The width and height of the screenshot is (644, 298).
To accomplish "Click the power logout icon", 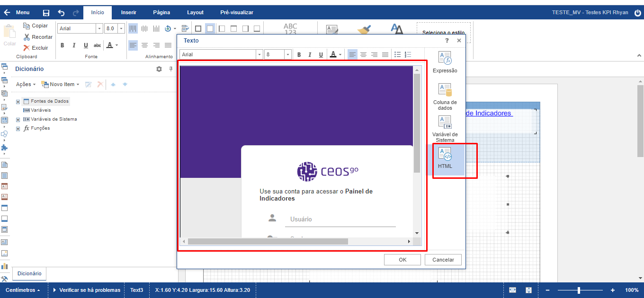I will (638, 13).
